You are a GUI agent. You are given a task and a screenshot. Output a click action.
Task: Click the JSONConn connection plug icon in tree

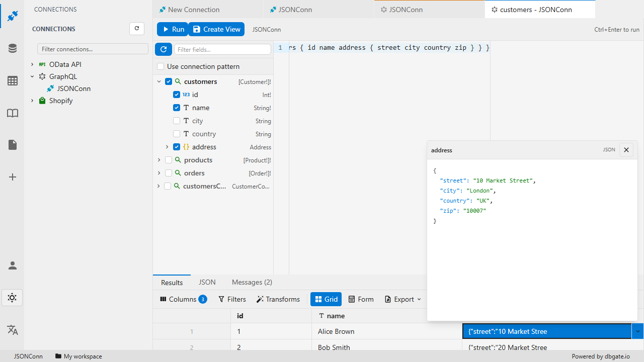(x=50, y=88)
